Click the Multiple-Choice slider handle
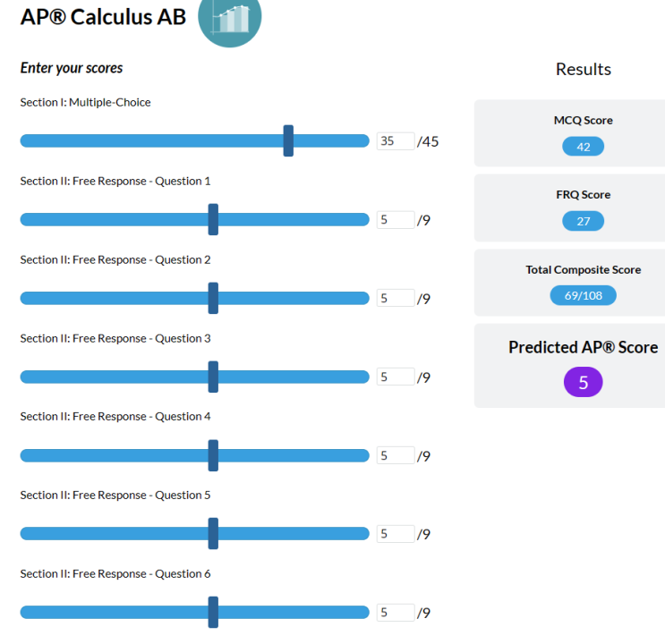Screen dimensions: 665x644 [288, 140]
